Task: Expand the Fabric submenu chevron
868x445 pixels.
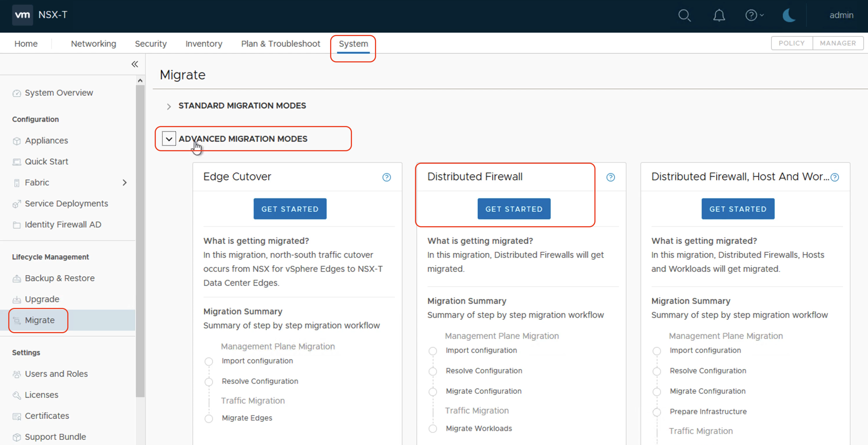Action: pos(125,182)
